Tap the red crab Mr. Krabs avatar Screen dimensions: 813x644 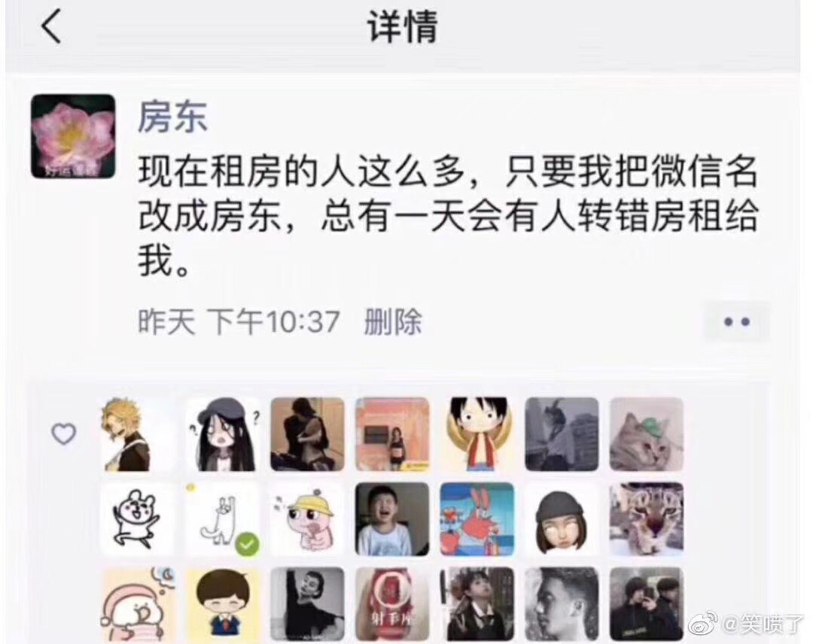point(477,518)
